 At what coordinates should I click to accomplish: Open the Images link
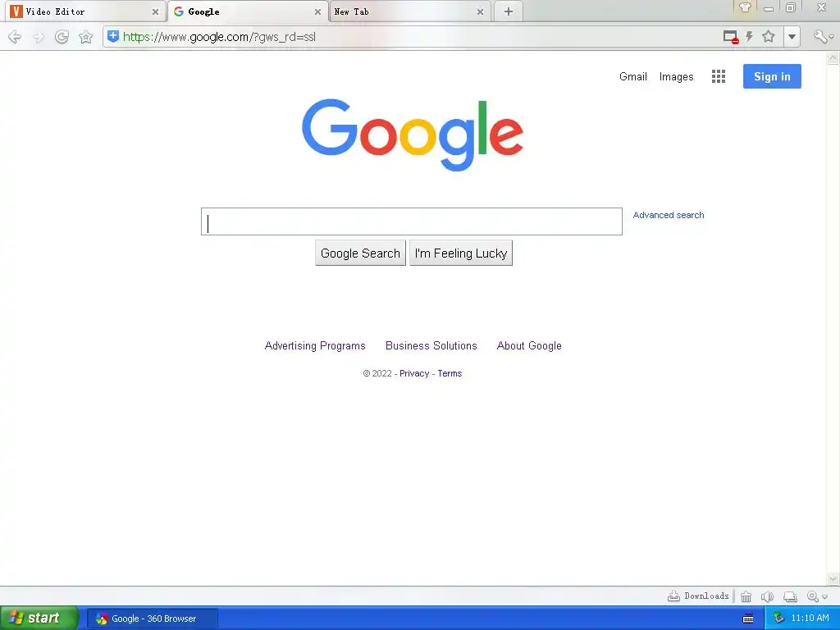pos(676,76)
